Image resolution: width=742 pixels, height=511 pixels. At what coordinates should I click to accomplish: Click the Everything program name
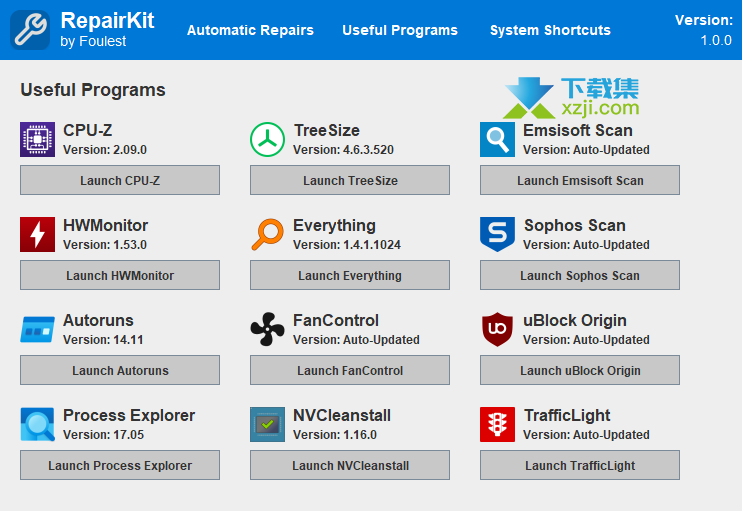tap(335, 226)
